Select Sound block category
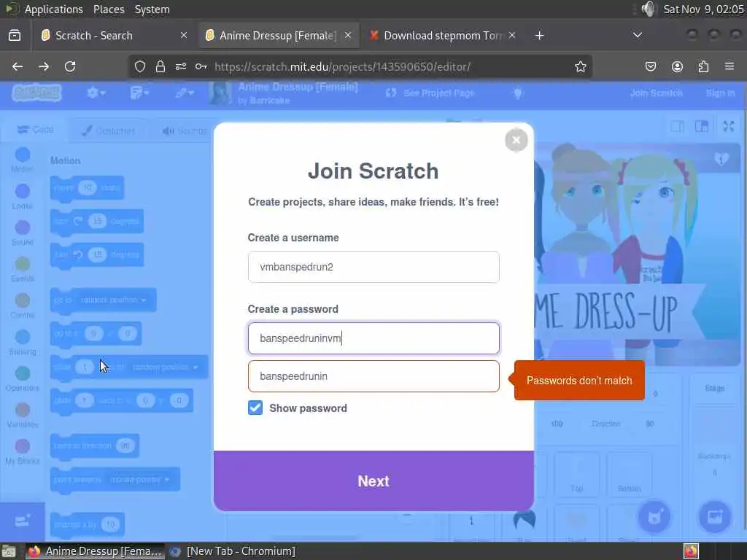This screenshot has height=560, width=747. 23,233
